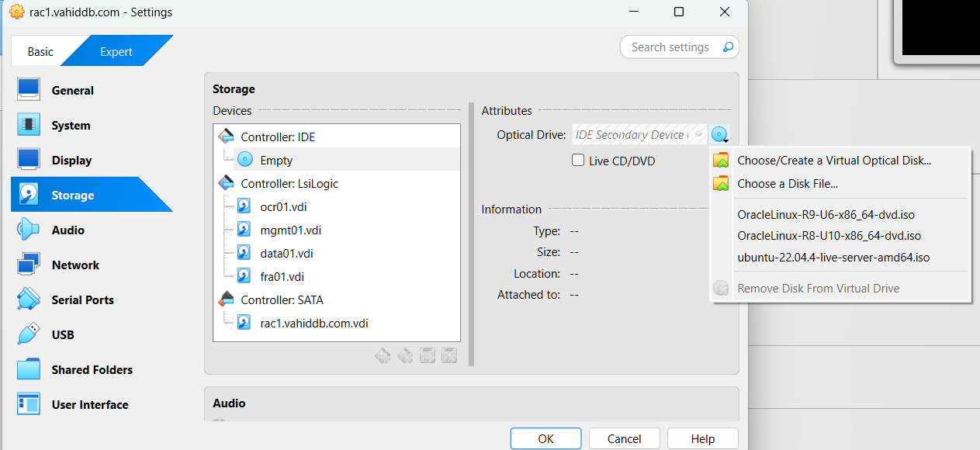The height and width of the screenshot is (450, 980).
Task: Click the Audio speaker icon in sidebar
Action: (29, 230)
